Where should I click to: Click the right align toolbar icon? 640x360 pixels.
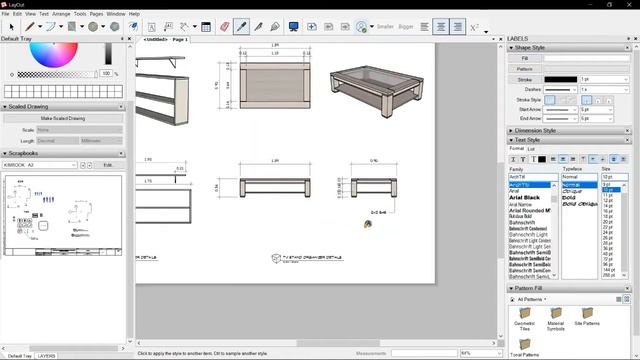click(458, 27)
